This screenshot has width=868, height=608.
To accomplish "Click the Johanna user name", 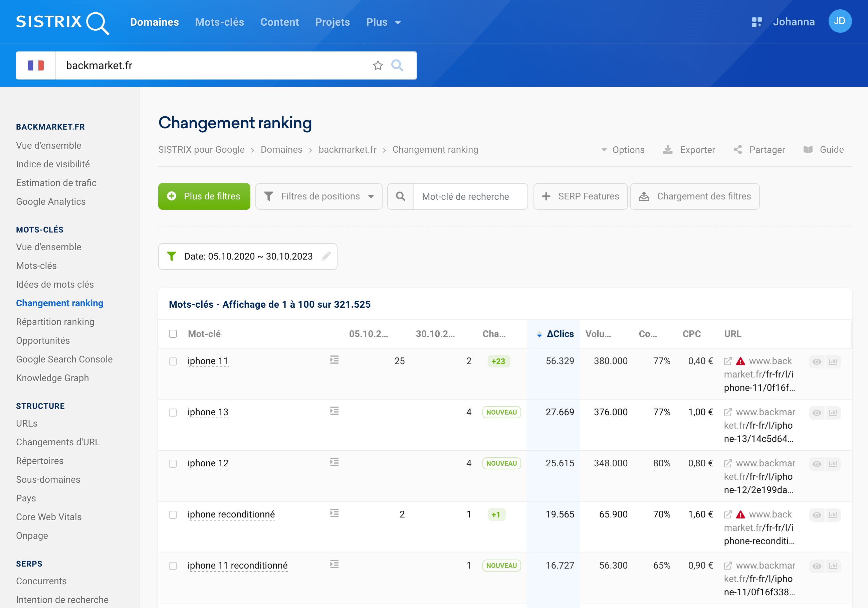I will click(794, 22).
